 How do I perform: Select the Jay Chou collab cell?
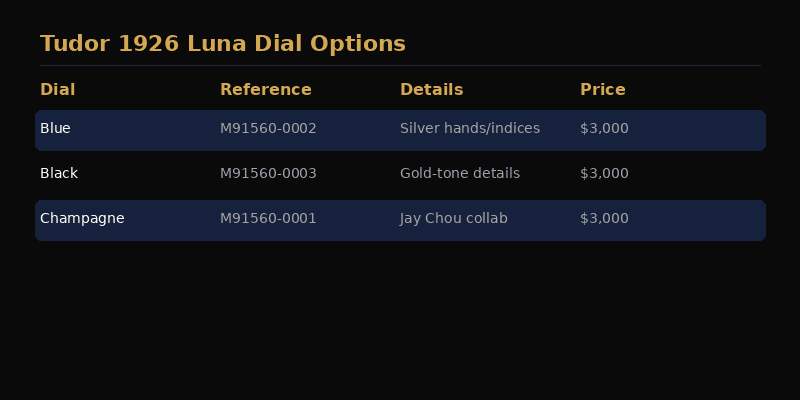pos(454,219)
